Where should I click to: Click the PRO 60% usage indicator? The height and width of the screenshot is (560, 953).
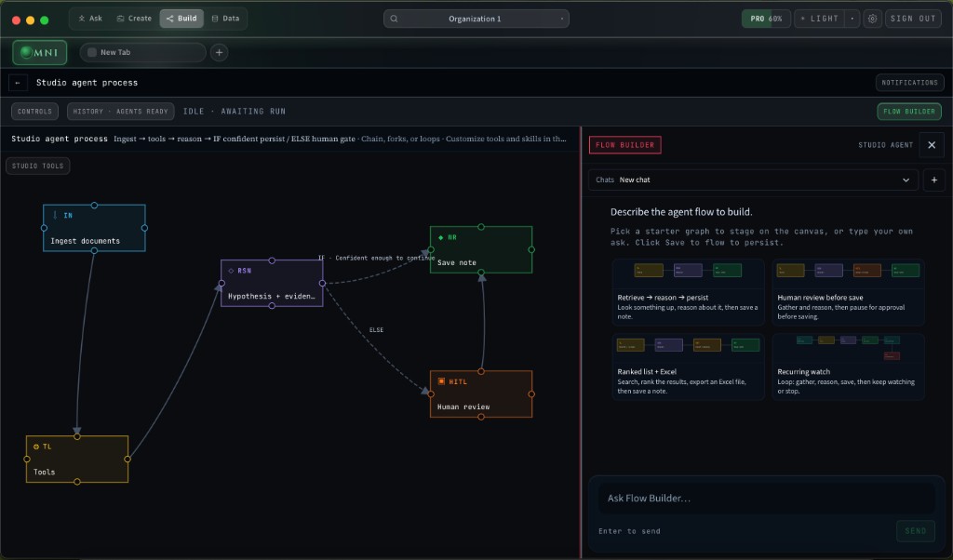click(x=766, y=19)
